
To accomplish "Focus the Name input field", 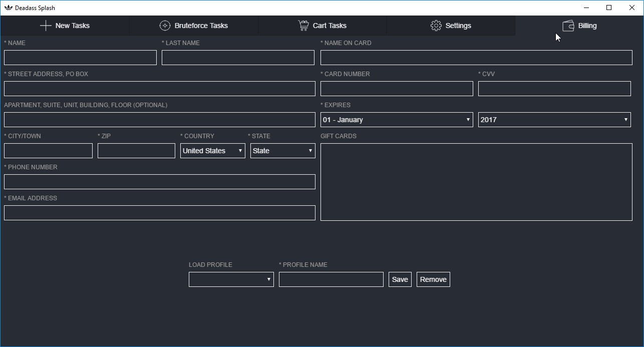I will [x=80, y=58].
